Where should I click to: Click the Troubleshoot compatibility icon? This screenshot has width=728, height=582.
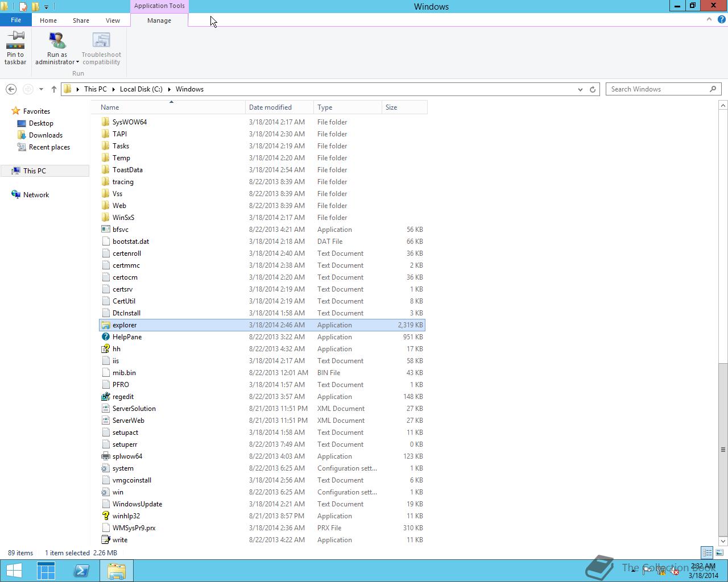point(101,40)
